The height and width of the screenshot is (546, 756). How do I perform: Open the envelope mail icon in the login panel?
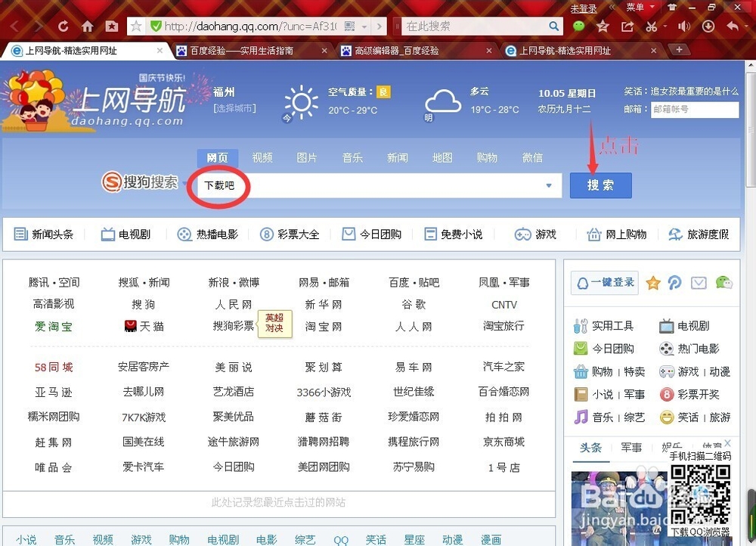pos(699,282)
